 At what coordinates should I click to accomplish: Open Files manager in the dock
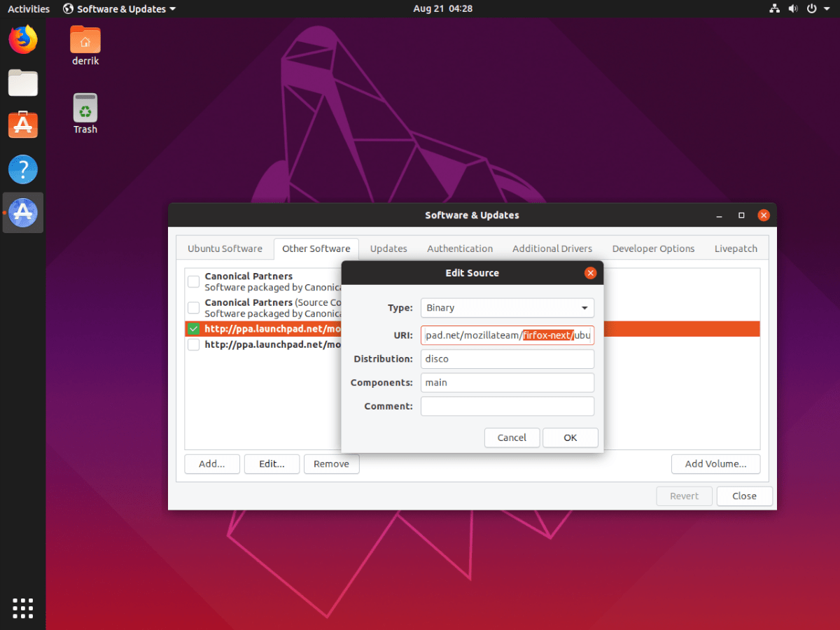pyautogui.click(x=23, y=83)
